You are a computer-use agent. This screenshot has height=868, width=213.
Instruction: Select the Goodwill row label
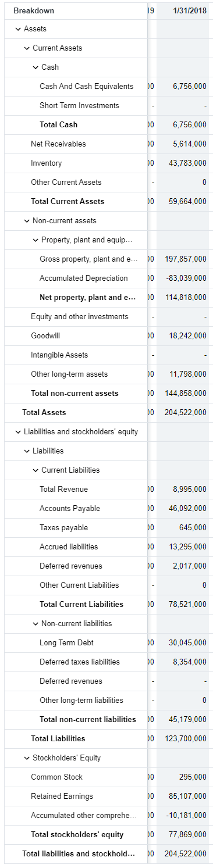[x=45, y=335]
